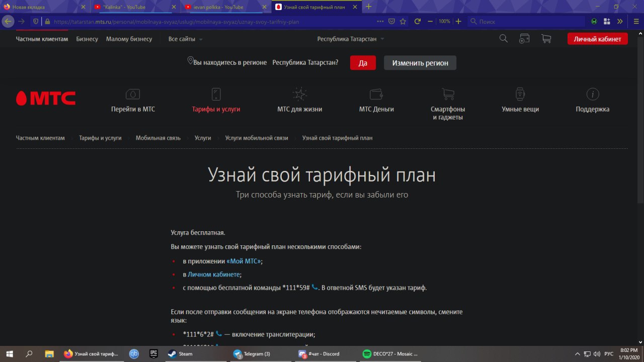This screenshot has height=362, width=644.
Task: Click the phone icon after *111*59#
Action: coord(315,288)
